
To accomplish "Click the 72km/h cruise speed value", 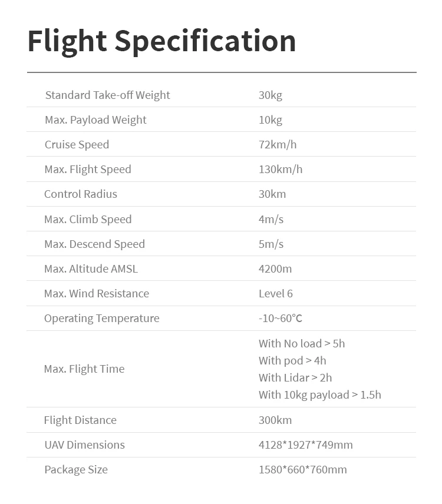I will pyautogui.click(x=278, y=145).
